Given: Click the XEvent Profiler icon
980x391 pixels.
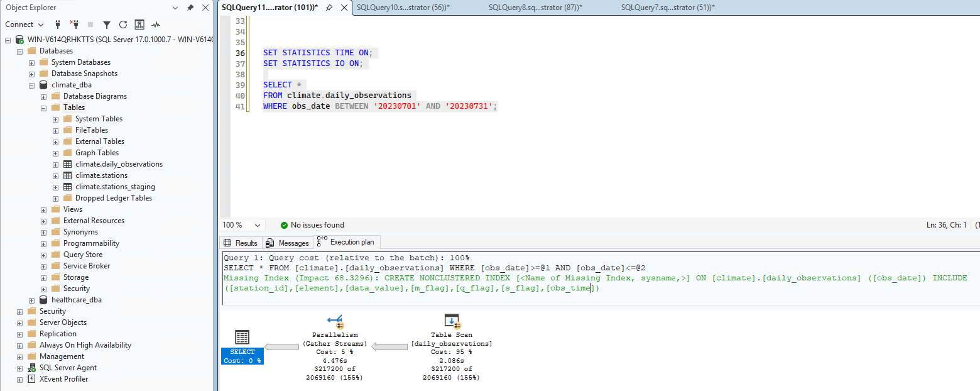Looking at the screenshot, I should (31, 379).
